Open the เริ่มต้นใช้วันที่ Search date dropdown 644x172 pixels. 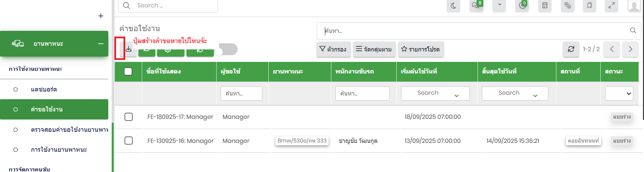[435, 93]
